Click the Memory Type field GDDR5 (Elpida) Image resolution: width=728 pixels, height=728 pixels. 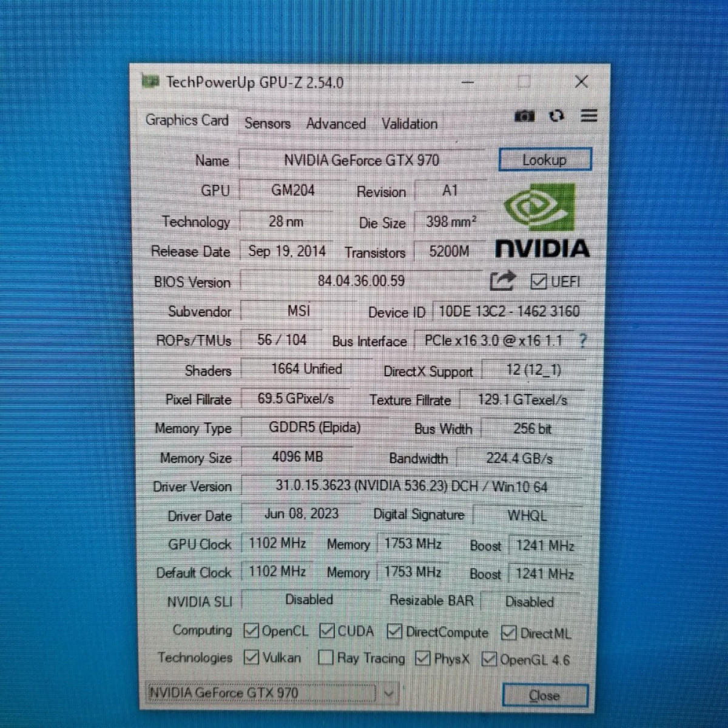pyautogui.click(x=315, y=428)
